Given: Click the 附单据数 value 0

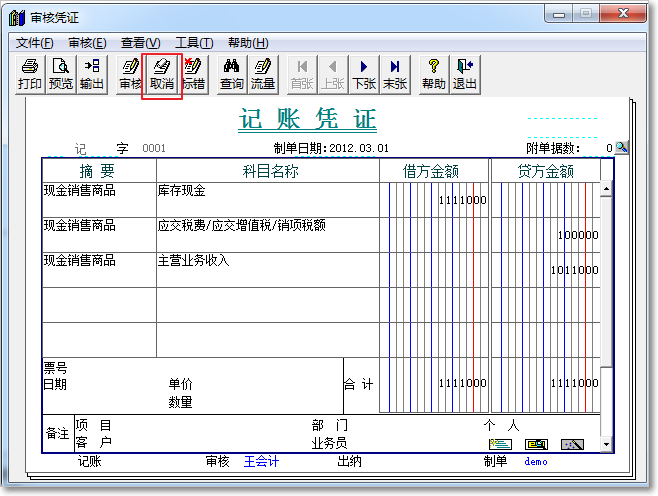Looking at the screenshot, I should coord(609,148).
